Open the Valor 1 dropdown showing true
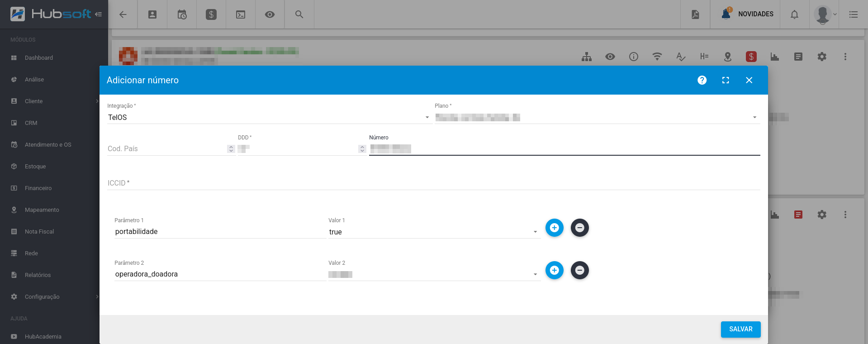This screenshot has height=344, width=868. (434, 232)
